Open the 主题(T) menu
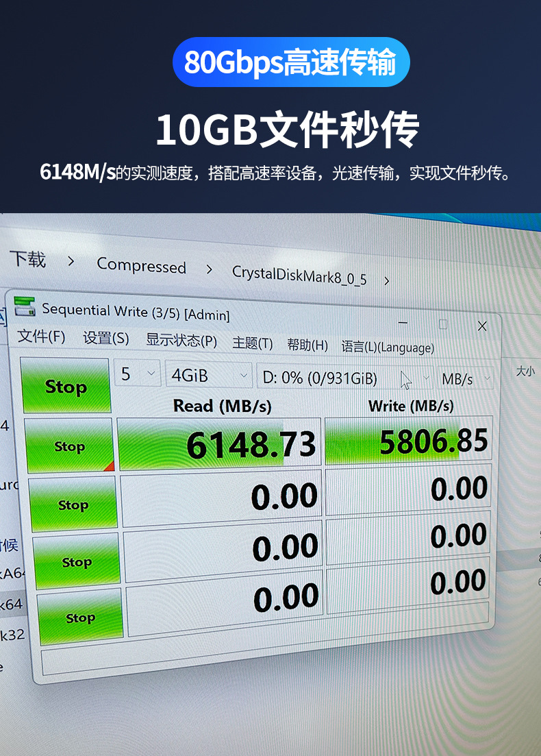 (253, 343)
